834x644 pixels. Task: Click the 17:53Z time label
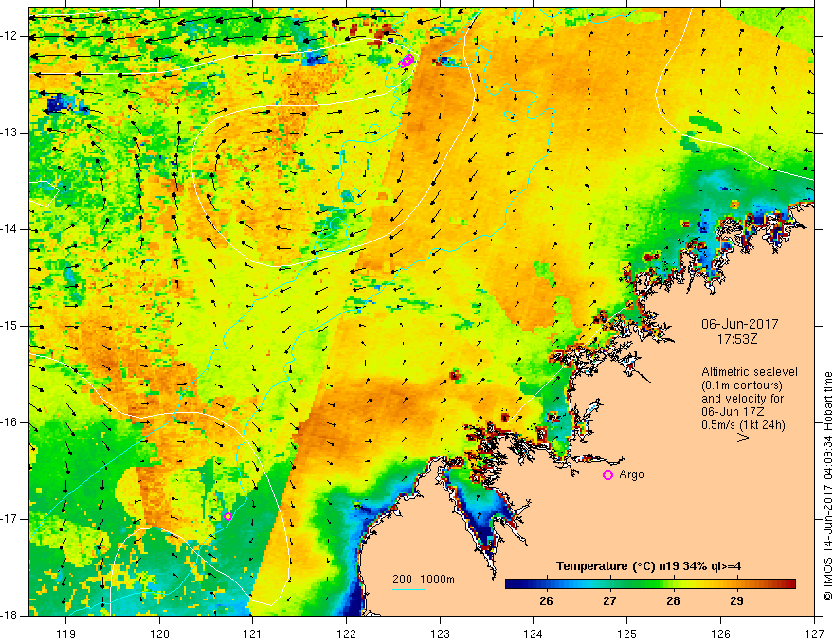(x=737, y=338)
